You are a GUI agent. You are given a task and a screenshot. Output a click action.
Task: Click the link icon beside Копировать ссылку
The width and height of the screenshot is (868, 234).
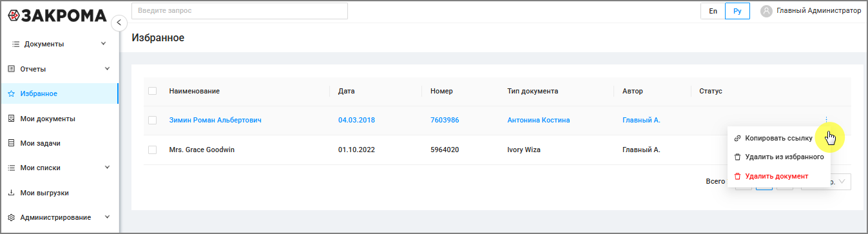(737, 139)
